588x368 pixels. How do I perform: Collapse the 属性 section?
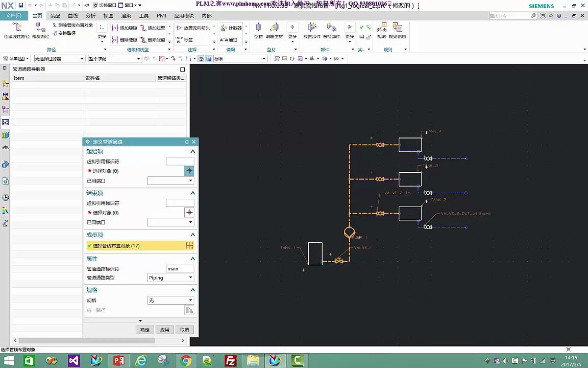click(x=193, y=259)
